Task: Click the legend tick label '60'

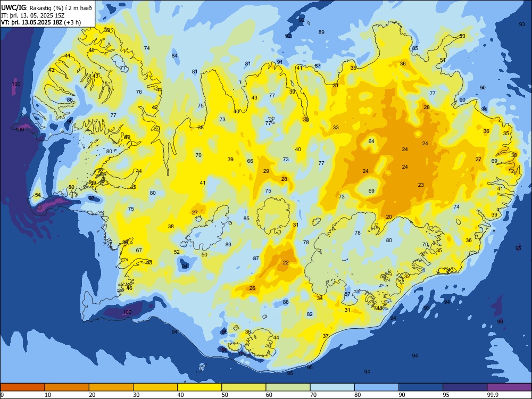Action: coord(269,395)
